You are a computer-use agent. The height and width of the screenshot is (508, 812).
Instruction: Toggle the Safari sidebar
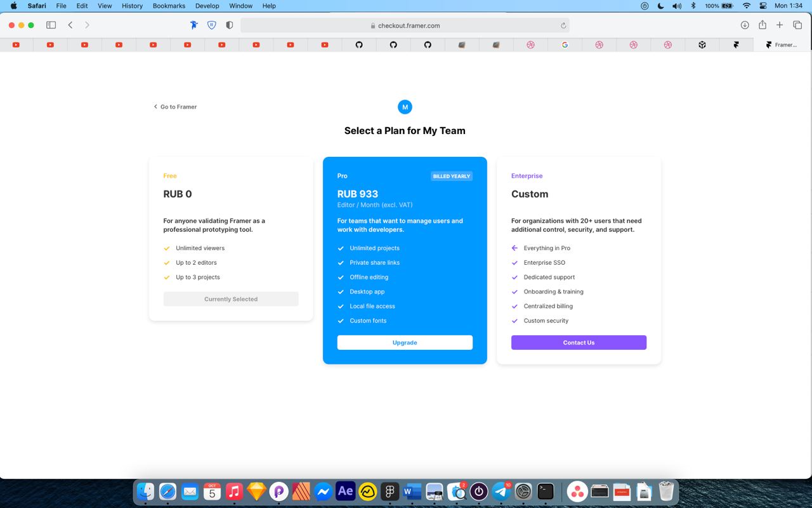tap(51, 25)
